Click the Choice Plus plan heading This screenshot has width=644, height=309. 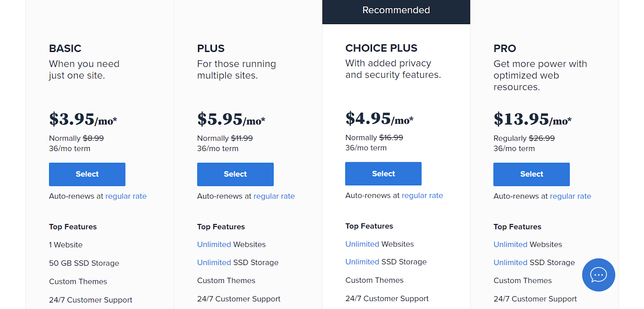click(x=381, y=48)
